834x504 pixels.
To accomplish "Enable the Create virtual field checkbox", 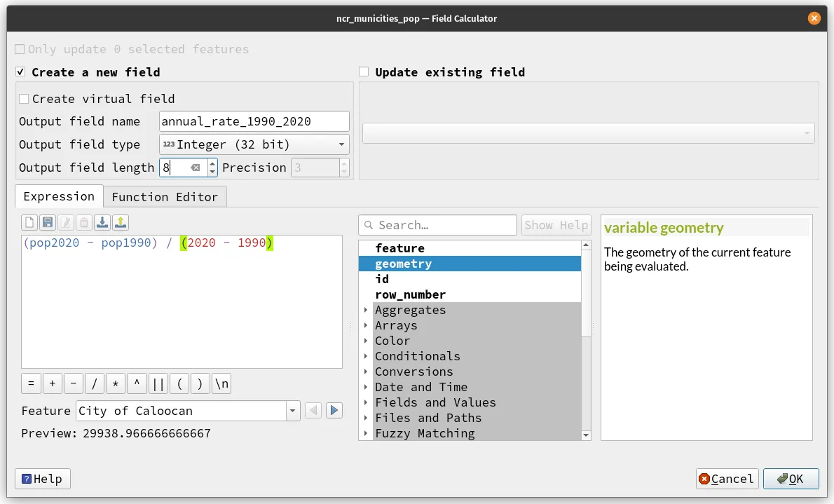I will pos(25,99).
